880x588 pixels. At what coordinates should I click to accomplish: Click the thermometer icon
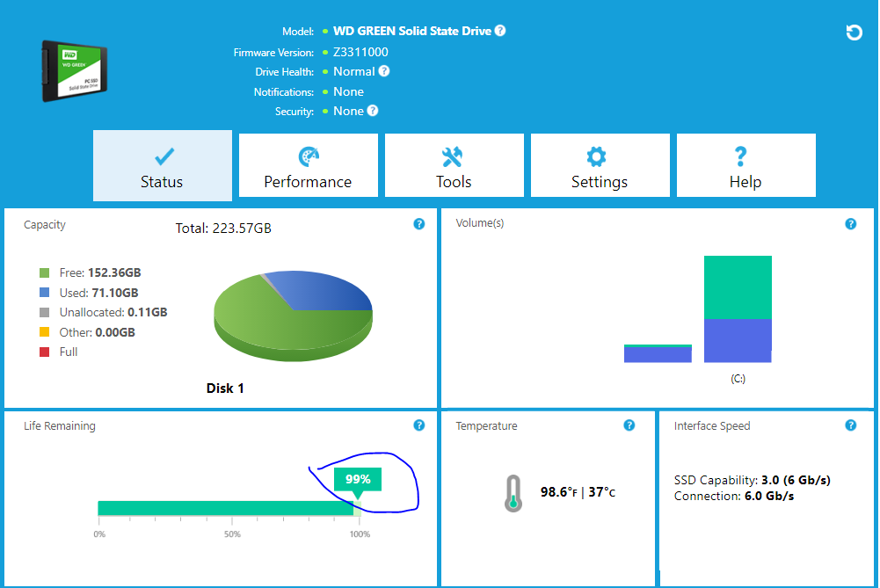(513, 493)
